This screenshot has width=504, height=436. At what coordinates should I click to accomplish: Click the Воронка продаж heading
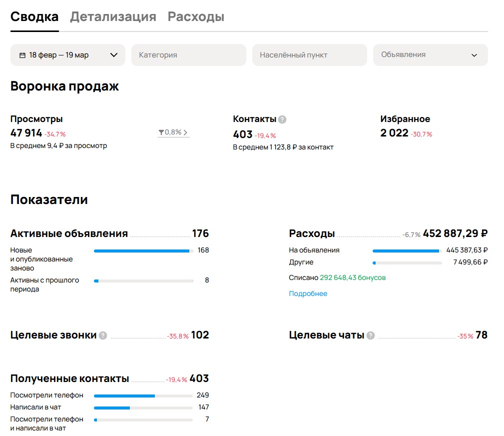point(64,86)
